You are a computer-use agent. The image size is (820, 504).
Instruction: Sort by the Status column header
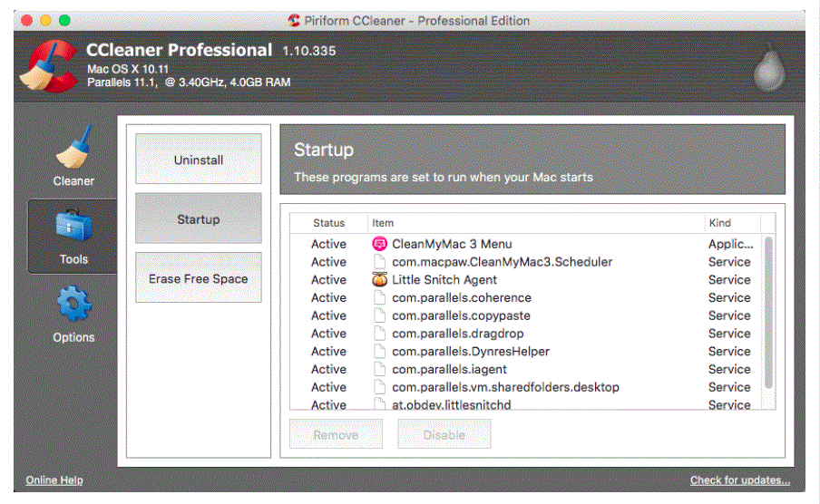coord(329,223)
